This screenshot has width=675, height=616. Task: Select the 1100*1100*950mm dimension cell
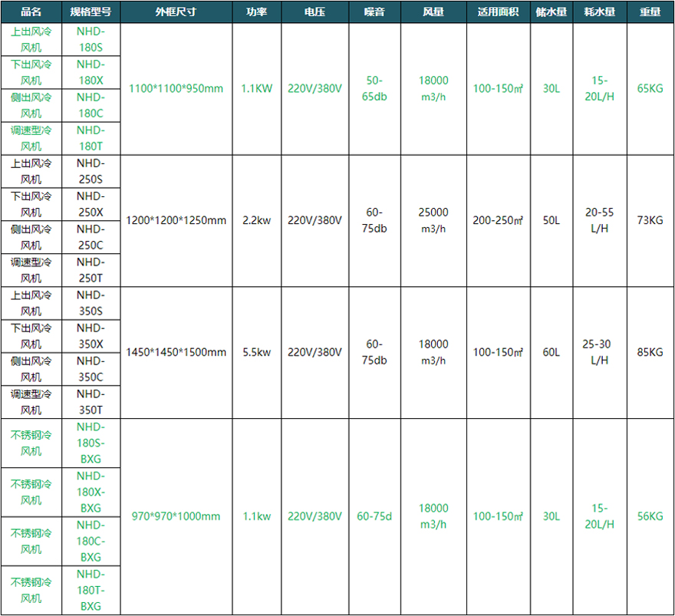(176, 89)
